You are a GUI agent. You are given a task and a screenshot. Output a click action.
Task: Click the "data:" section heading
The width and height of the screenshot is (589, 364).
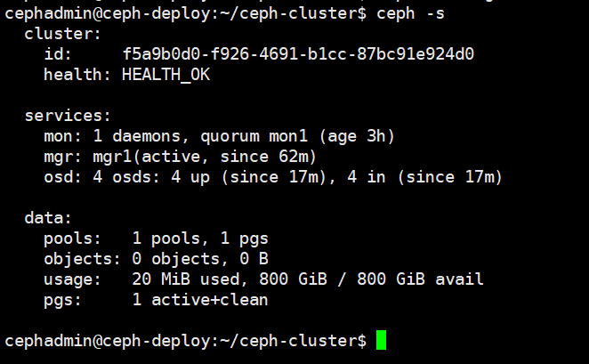pyautogui.click(x=49, y=218)
